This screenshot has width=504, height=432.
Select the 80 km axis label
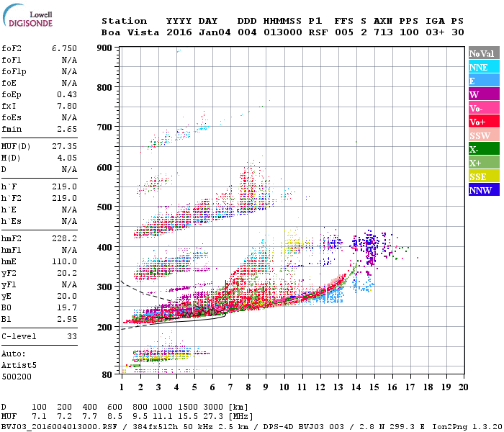click(107, 375)
